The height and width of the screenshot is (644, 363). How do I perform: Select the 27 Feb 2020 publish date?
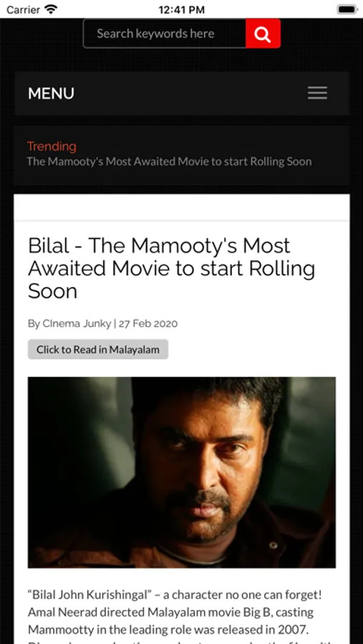pyautogui.click(x=148, y=323)
